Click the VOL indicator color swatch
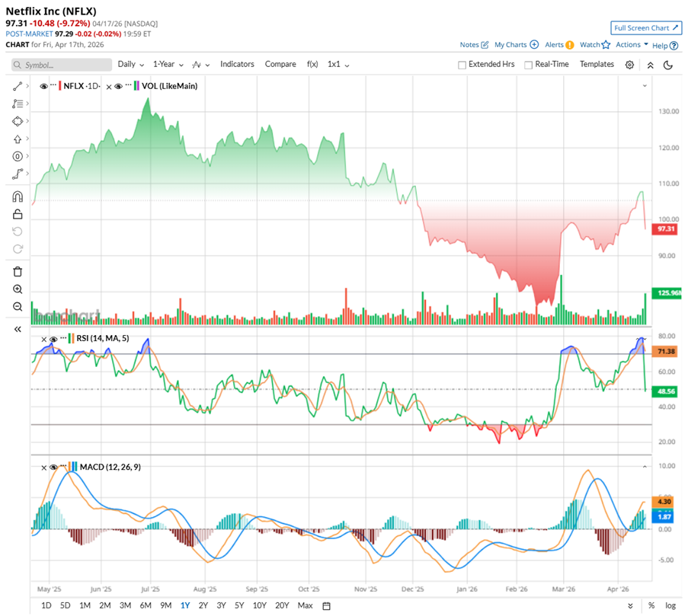688x616 pixels. (x=137, y=86)
